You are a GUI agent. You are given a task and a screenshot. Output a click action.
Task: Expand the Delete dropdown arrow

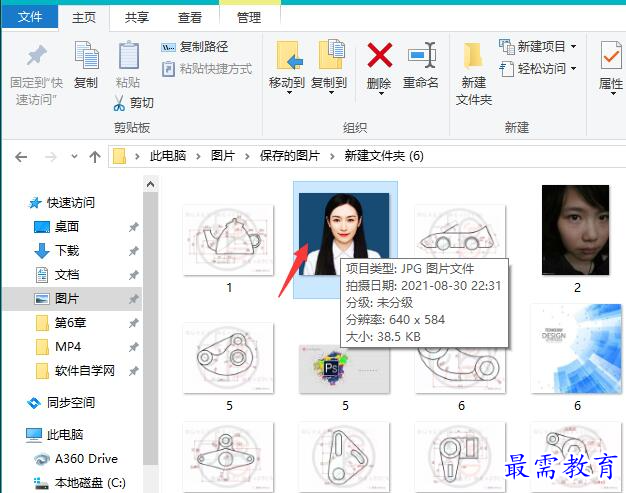381,94
